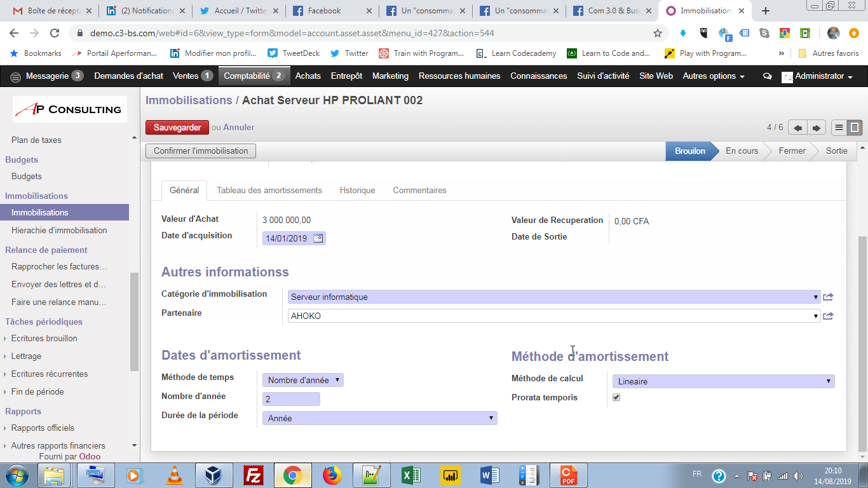Click Confirmer l'immobilisation

[200, 151]
